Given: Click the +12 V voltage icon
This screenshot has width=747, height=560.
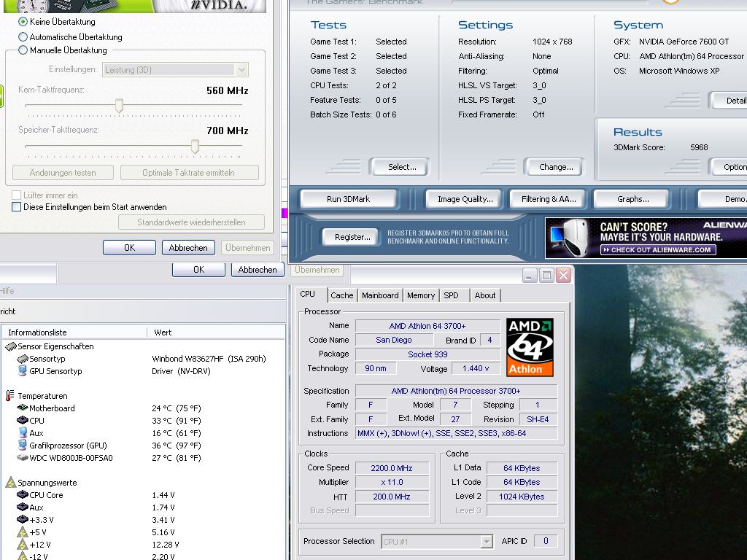Looking at the screenshot, I should 23,544.
